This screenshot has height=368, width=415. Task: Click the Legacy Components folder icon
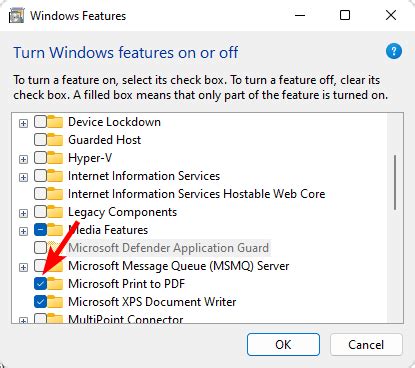tap(55, 212)
